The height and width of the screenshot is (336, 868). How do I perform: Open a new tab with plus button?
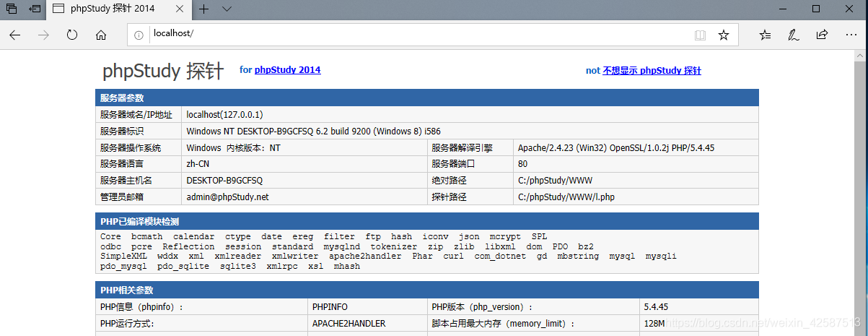[204, 9]
